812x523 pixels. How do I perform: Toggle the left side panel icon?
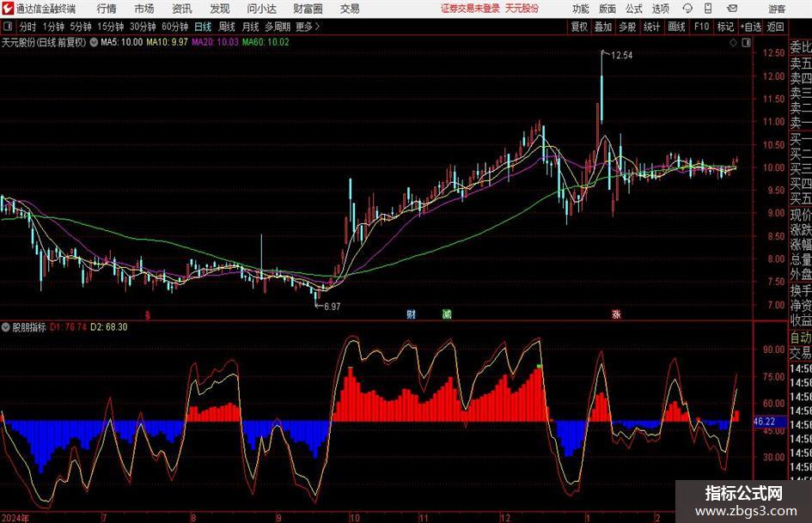[8, 27]
